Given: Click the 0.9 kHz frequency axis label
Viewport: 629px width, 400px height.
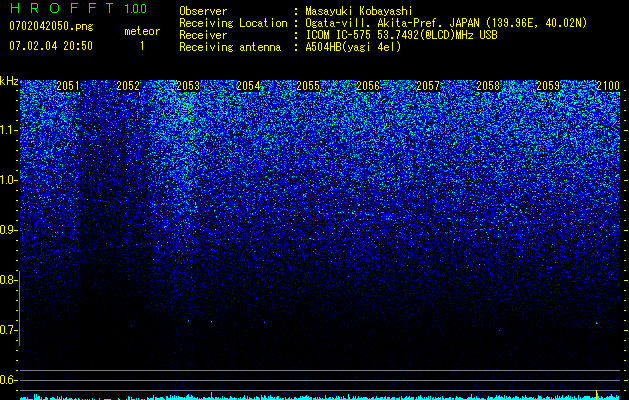Looking at the screenshot, I should click(8, 230).
